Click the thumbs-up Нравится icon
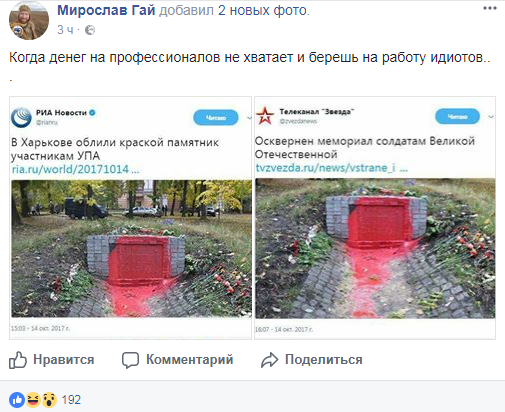The height and width of the screenshot is (412, 505). coord(18,360)
